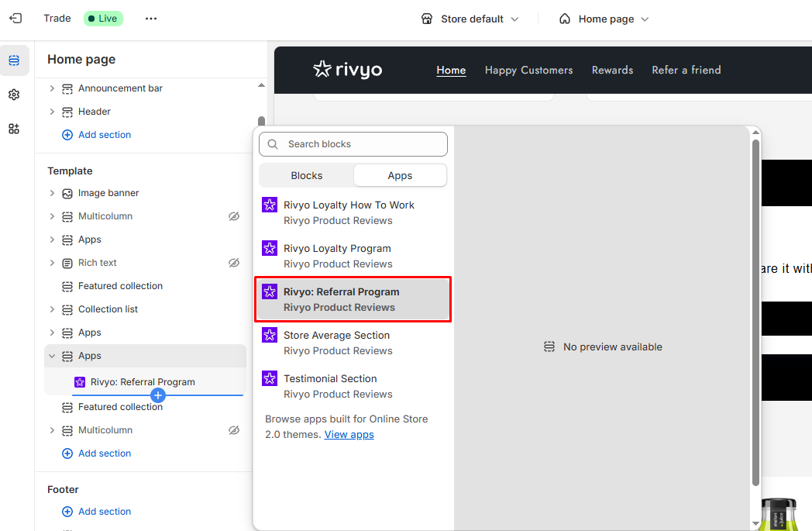
Task: Open Refer a friend in preview navigation
Action: click(686, 70)
